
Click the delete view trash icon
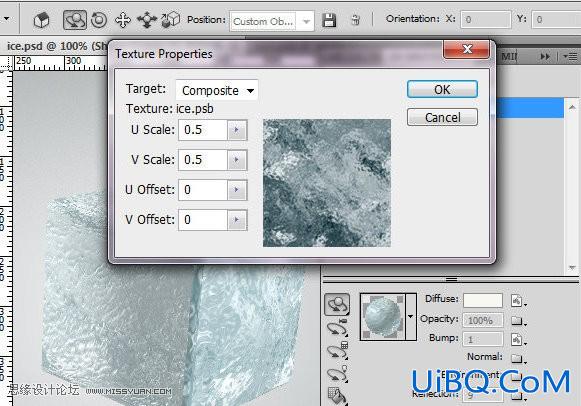pos(355,20)
